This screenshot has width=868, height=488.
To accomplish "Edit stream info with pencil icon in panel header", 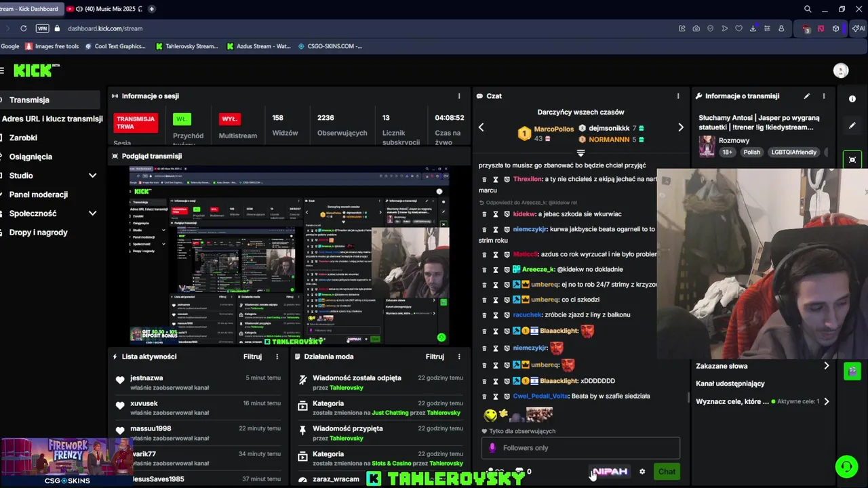I will pos(807,96).
